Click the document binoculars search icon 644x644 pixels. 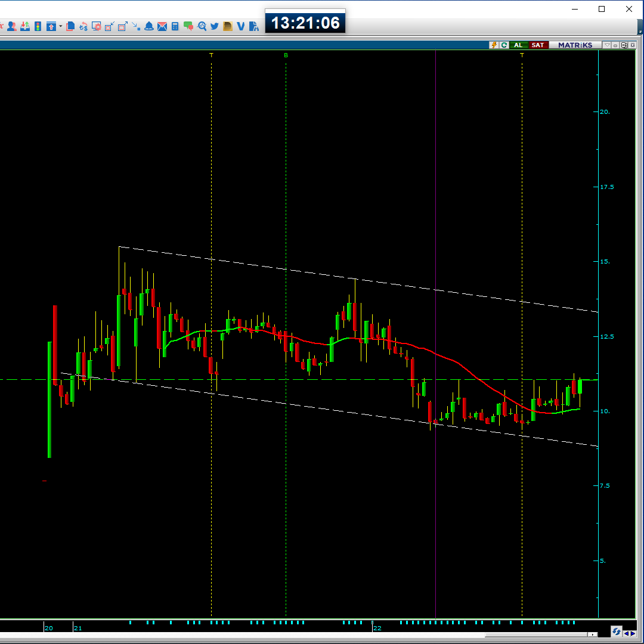[x=254, y=27]
